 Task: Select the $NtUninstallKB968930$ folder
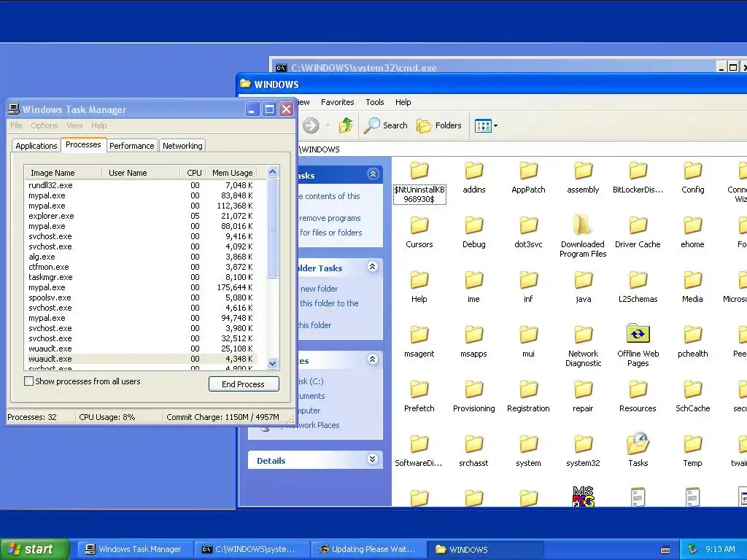point(419,182)
